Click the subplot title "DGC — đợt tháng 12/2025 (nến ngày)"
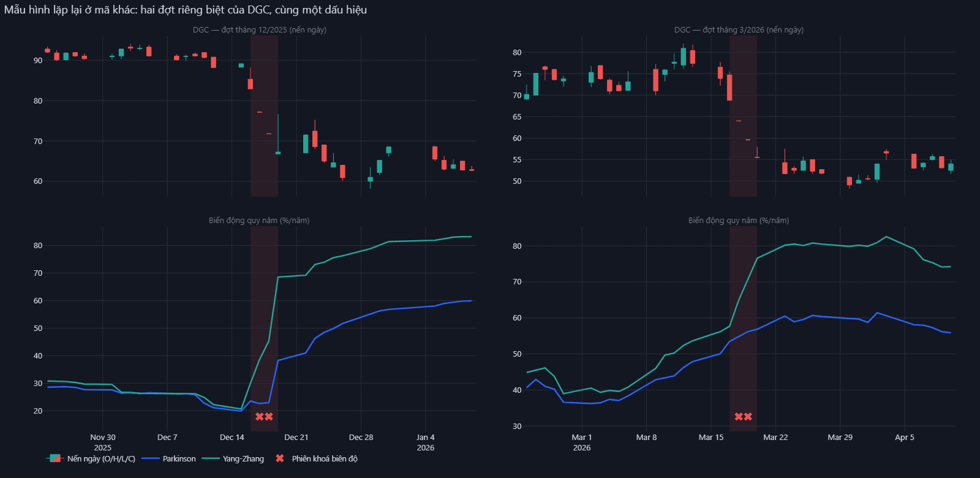This screenshot has width=980, height=478. click(260, 29)
